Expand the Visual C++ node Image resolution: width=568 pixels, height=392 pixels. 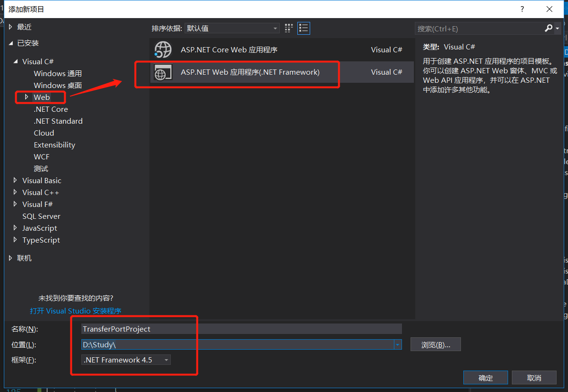pos(15,192)
